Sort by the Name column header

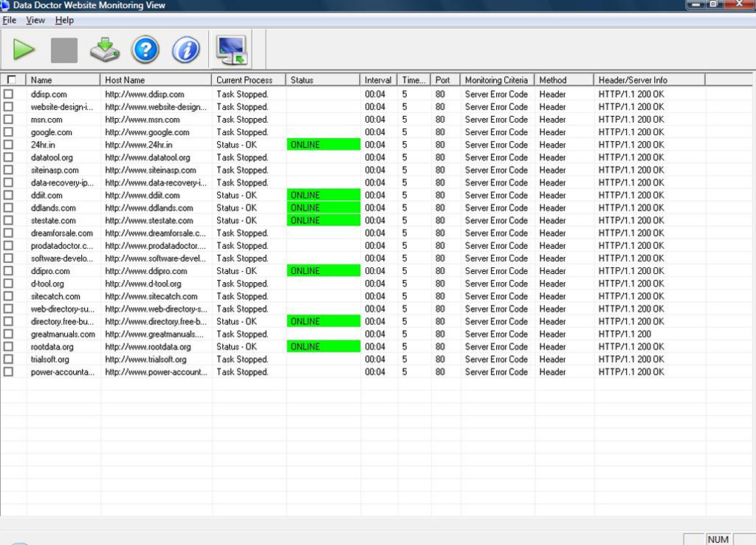coord(63,80)
